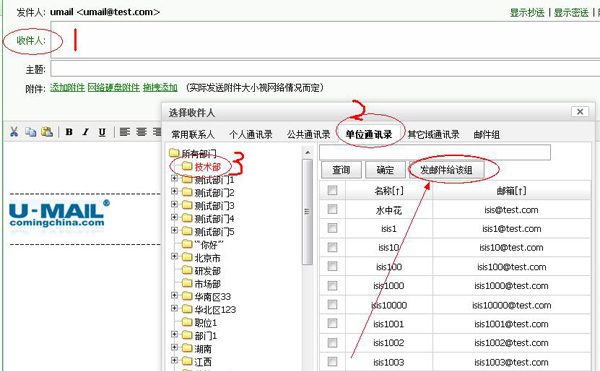
Task: Expand the 北京市 department node
Action: click(x=174, y=256)
